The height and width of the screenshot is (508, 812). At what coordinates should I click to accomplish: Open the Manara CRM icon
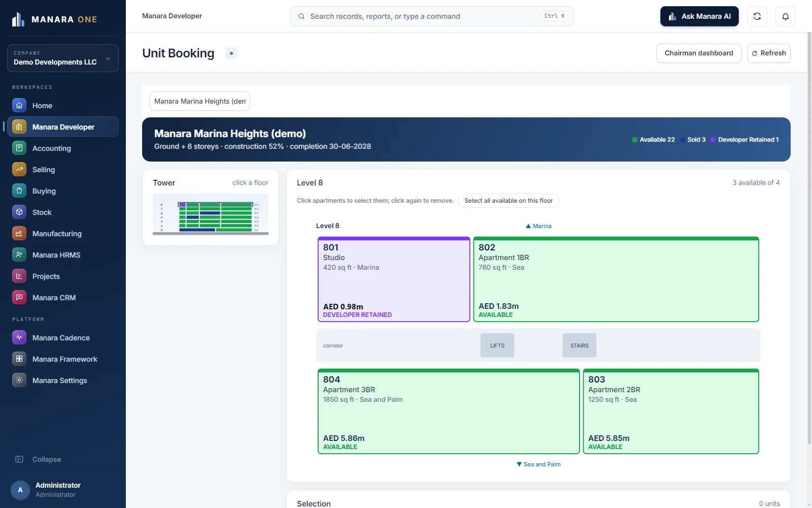click(x=19, y=298)
